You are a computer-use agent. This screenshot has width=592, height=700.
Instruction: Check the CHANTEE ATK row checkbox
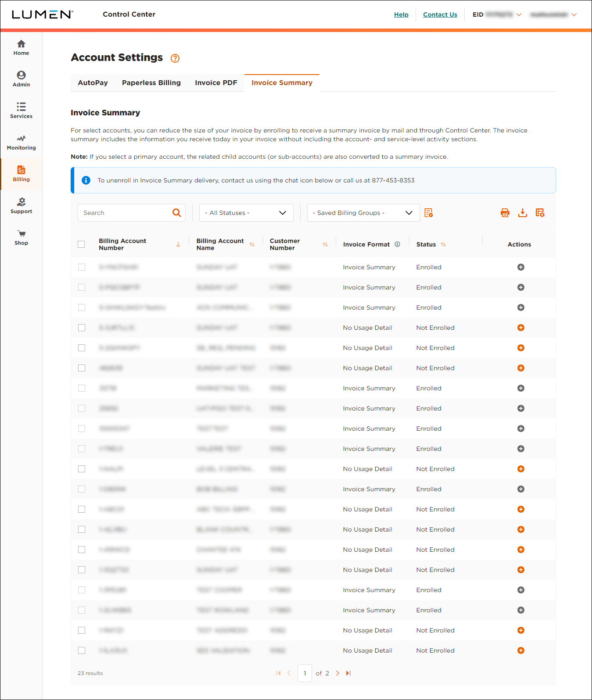click(82, 550)
